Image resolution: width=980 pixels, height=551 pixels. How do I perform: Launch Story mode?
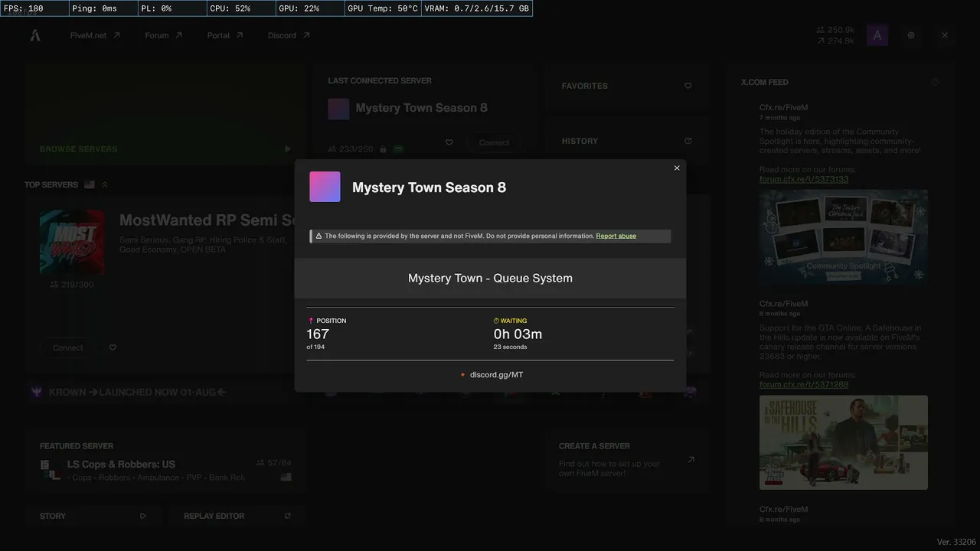(93, 516)
